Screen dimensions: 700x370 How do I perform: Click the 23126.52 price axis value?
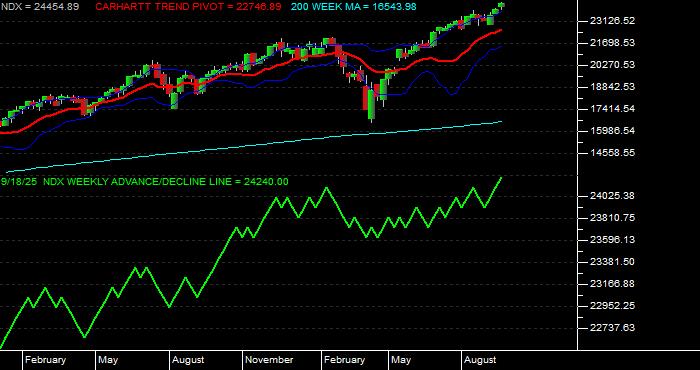coord(612,21)
